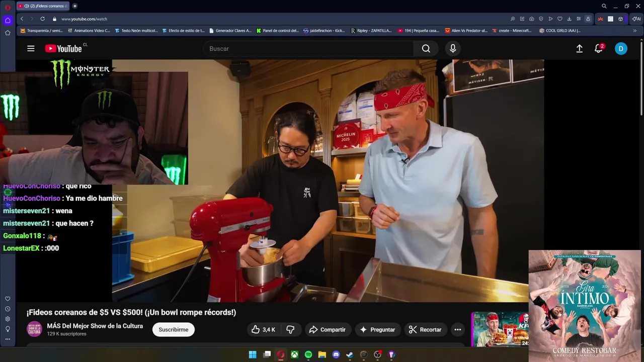Open 'Texto Neón multicol...' bookmark
The height and width of the screenshot is (362, 644).
coord(136,31)
